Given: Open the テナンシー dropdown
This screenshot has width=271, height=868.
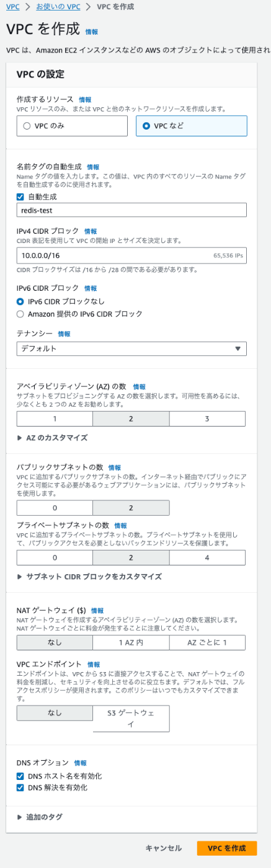Looking at the screenshot, I should coord(131,348).
